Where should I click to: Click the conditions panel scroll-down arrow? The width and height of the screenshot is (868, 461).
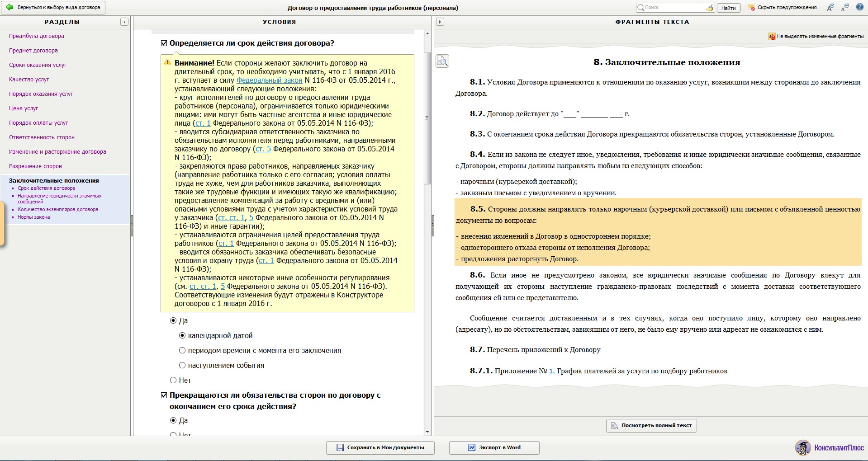(427, 432)
